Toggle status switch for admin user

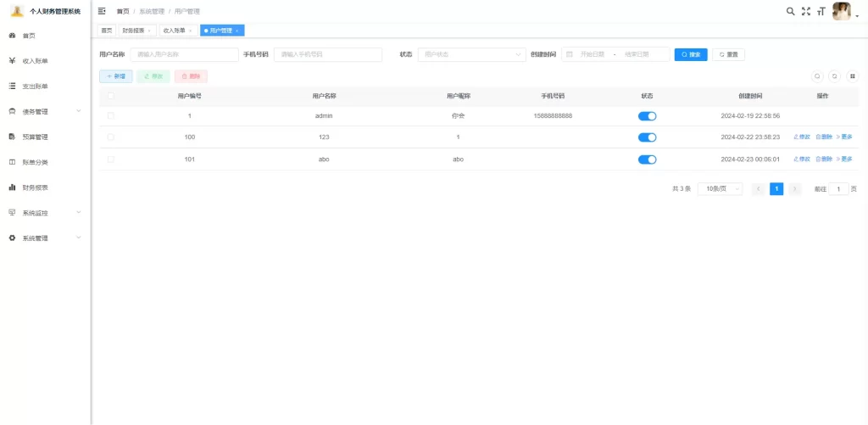coord(647,116)
